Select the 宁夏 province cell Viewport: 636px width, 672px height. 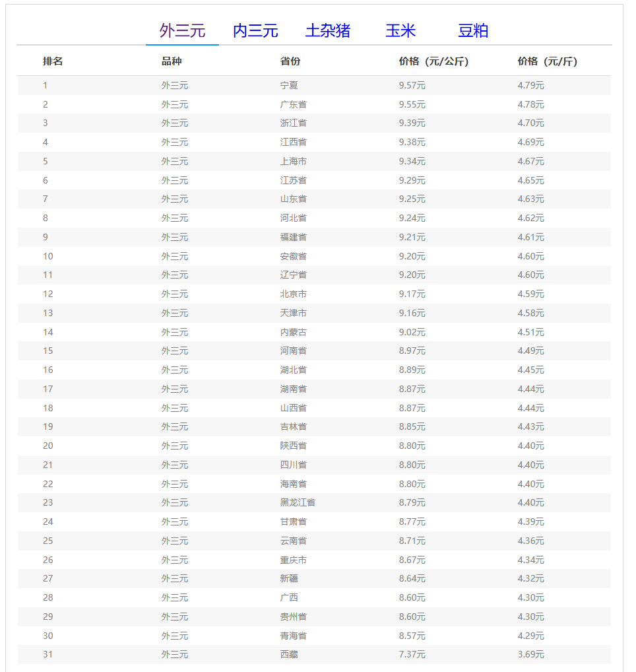coord(289,85)
